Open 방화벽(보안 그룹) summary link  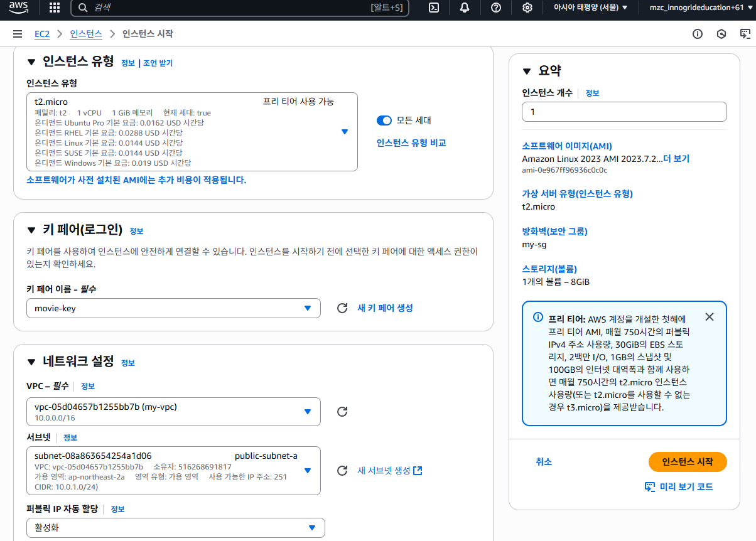point(554,231)
